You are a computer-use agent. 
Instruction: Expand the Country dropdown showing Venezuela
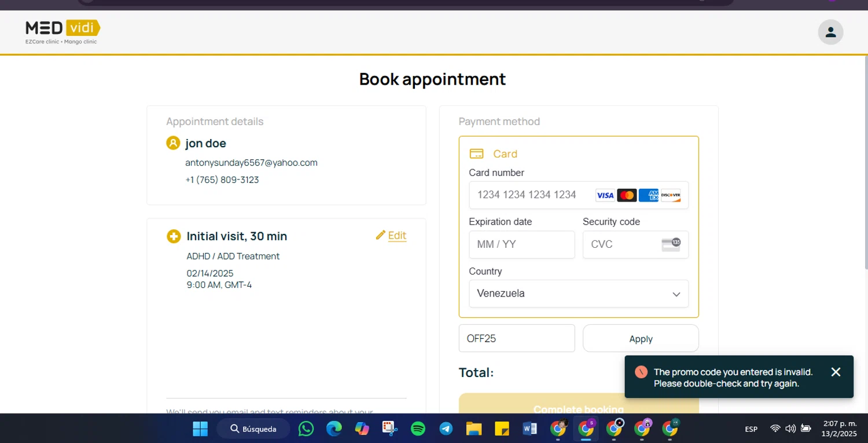coord(579,294)
